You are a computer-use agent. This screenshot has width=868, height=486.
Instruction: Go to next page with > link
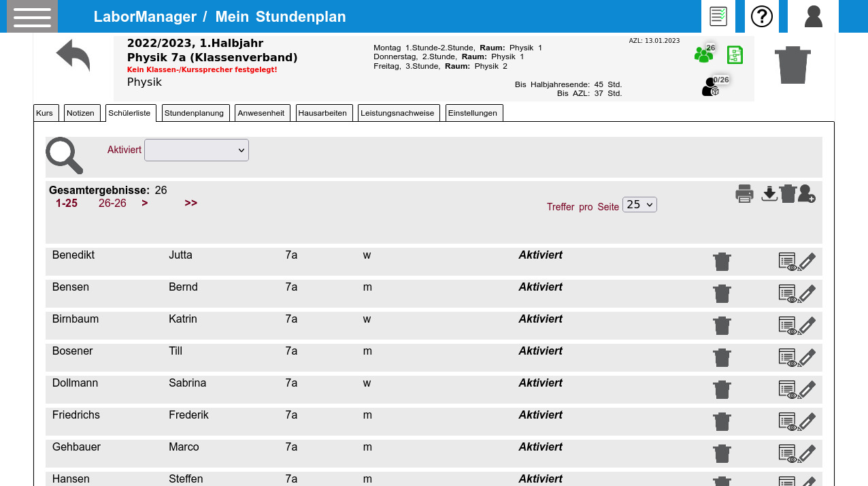(x=145, y=203)
